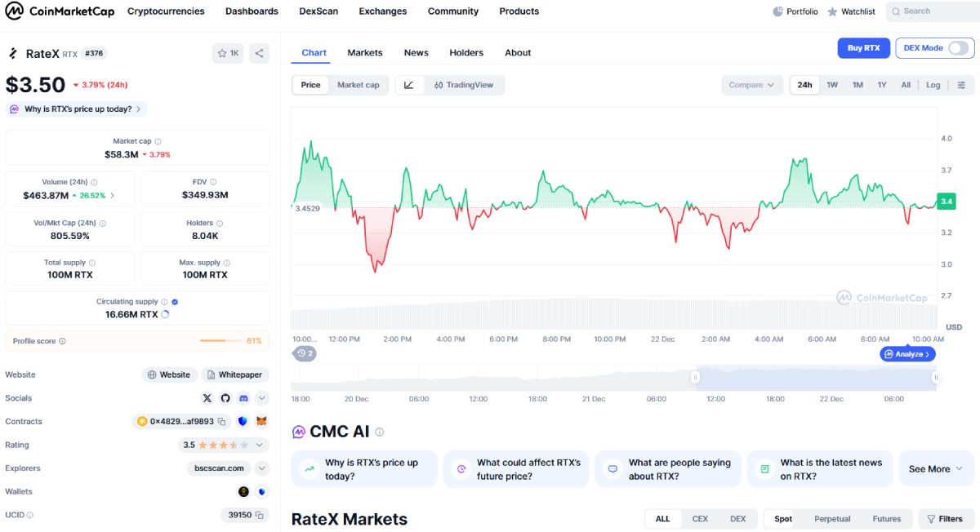Open the Discord social link
This screenshot has height=532, width=980.
point(243,398)
